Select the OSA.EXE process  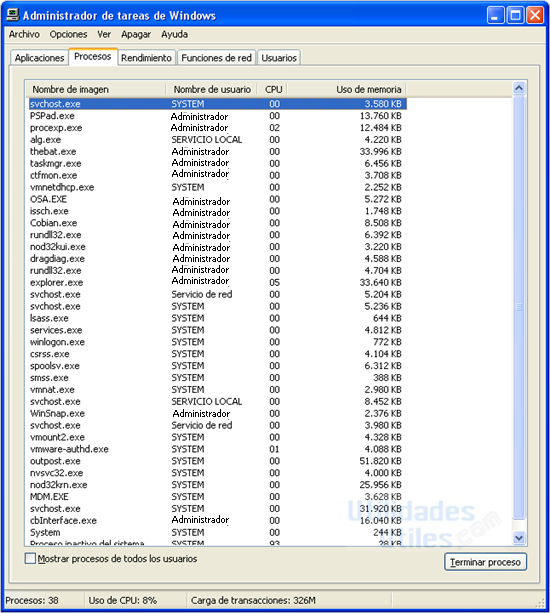217,199
